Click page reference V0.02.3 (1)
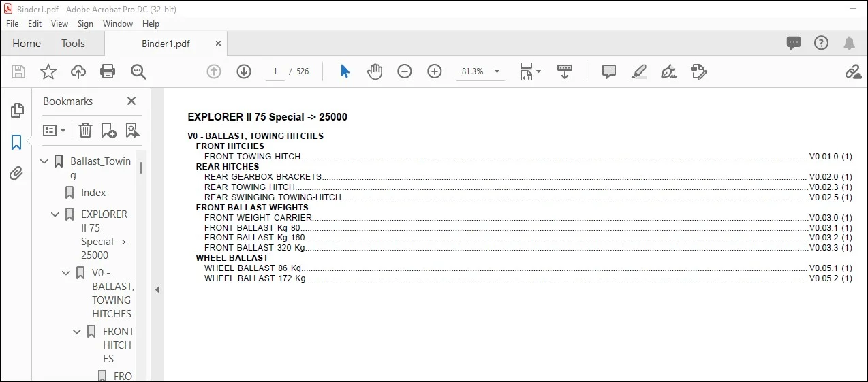 [831, 187]
